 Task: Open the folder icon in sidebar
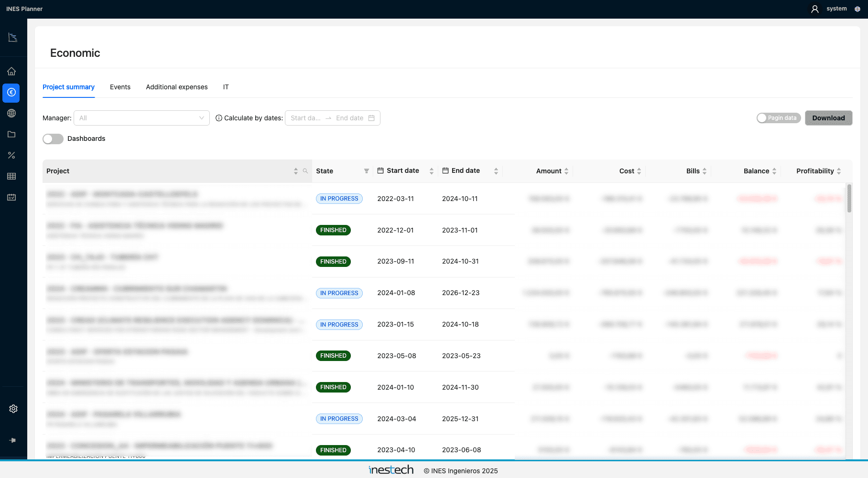[x=11, y=134]
